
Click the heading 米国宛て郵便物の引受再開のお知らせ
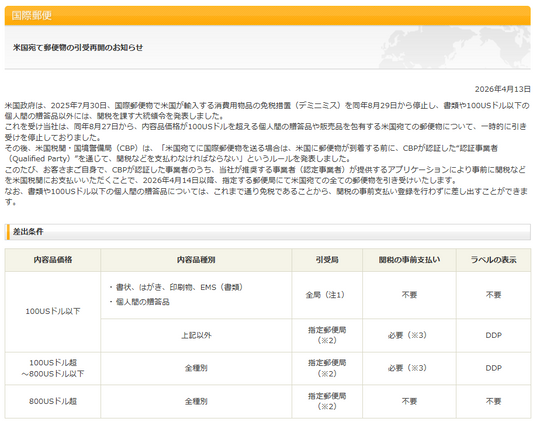pos(78,48)
